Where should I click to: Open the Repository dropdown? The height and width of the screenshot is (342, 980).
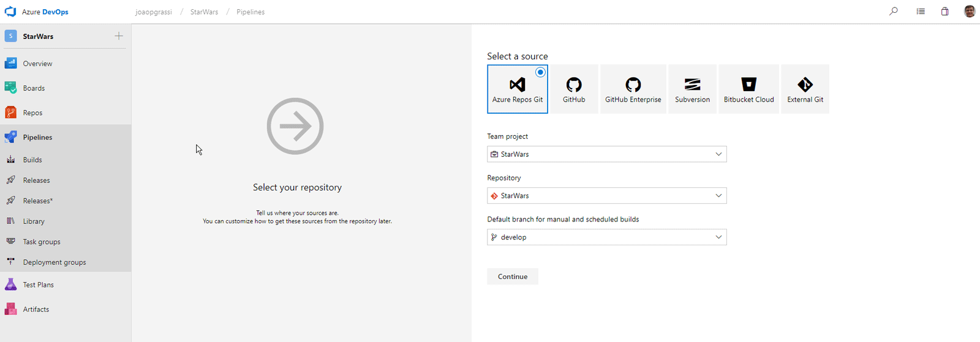(x=607, y=196)
